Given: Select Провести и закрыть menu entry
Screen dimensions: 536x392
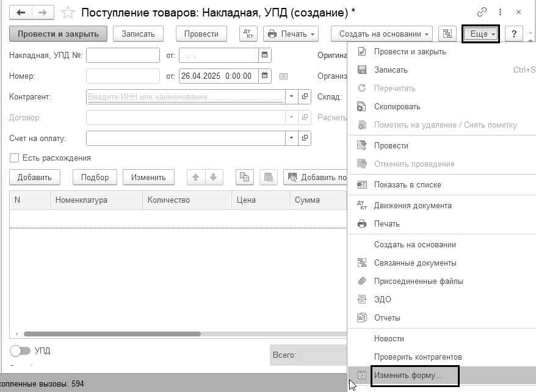Looking at the screenshot, I should click(x=441, y=52).
